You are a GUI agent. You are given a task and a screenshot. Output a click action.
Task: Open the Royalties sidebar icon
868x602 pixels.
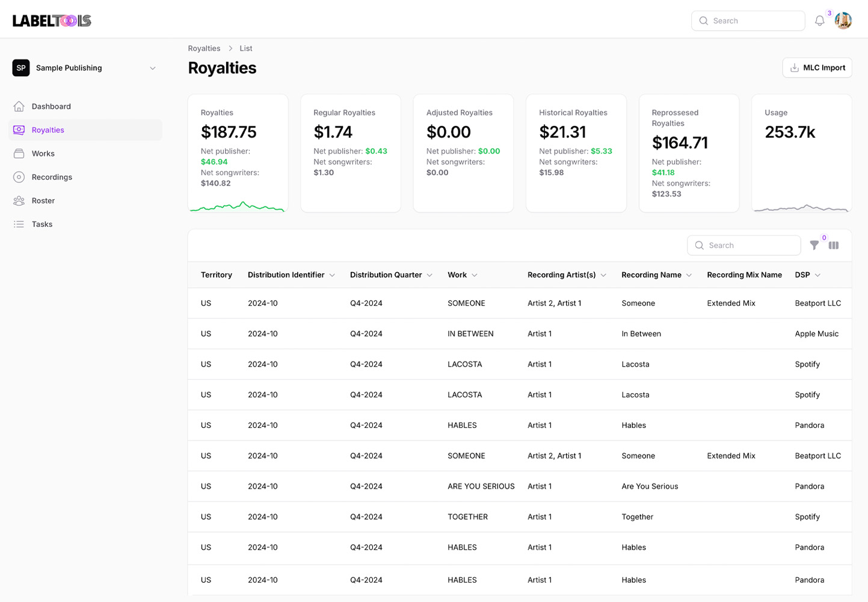[x=18, y=130]
